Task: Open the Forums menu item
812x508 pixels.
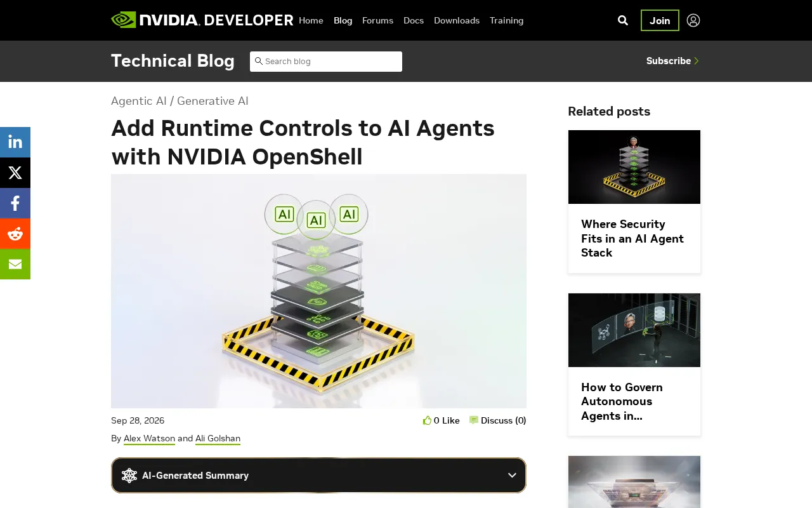Action: 377,20
